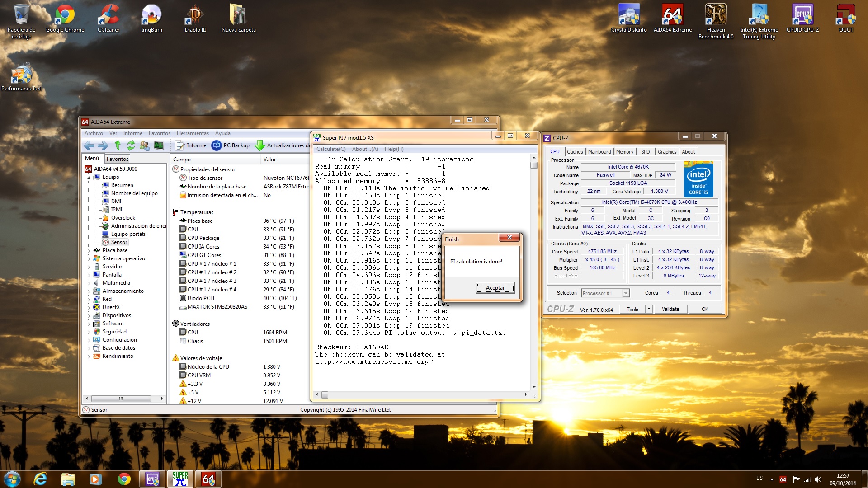Screen dimensions: 868x488
Task: Click the AIDA64 back navigation arrow
Action: click(x=89, y=145)
